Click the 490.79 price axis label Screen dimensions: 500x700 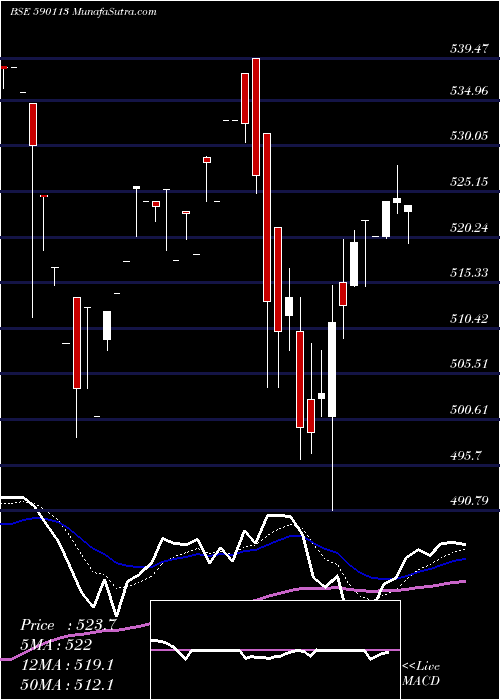468,501
